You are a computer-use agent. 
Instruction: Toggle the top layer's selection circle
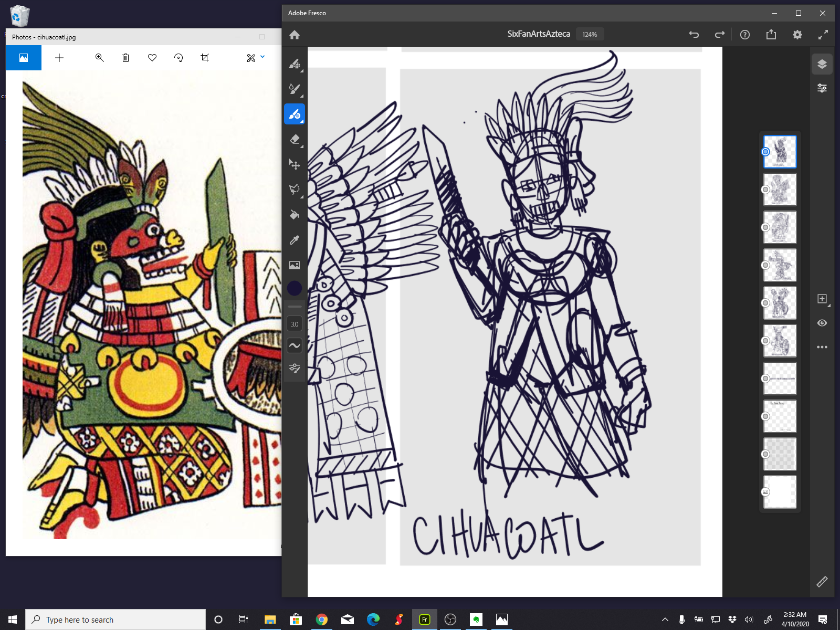765,152
